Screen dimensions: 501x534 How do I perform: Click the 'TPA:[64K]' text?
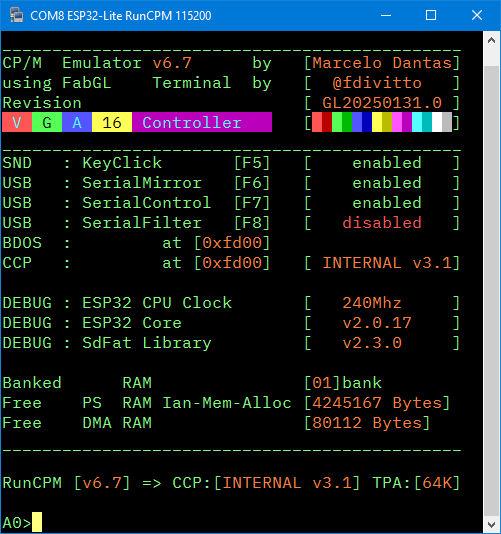click(417, 483)
